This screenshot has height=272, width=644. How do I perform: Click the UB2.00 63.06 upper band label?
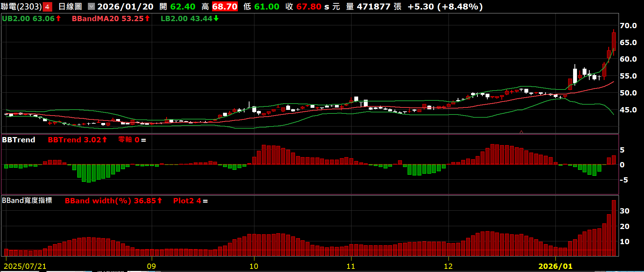28,19
